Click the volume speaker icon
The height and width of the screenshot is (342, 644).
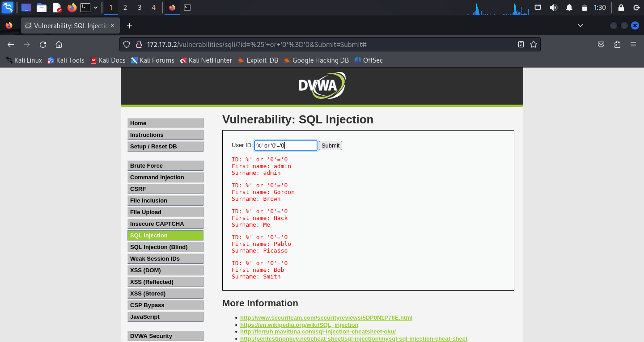coord(554,8)
